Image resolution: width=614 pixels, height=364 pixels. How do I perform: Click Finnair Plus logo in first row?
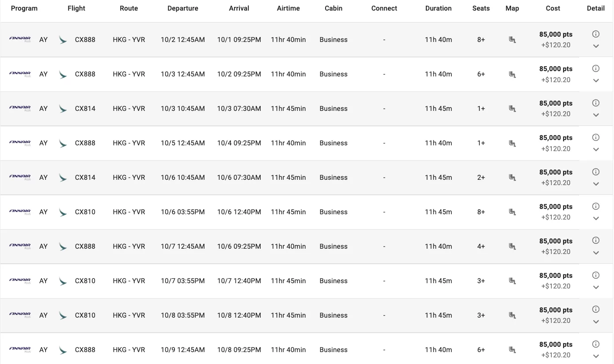click(x=20, y=39)
